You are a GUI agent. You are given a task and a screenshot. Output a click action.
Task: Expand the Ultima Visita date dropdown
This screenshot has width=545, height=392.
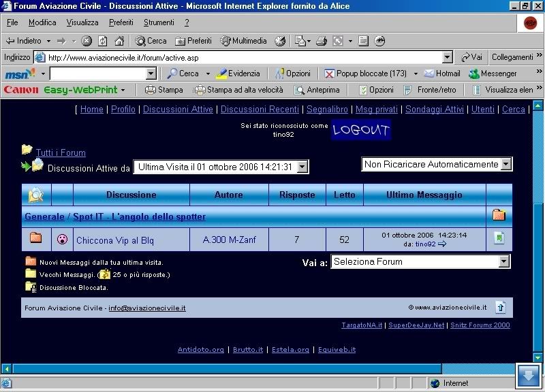tap(302, 167)
